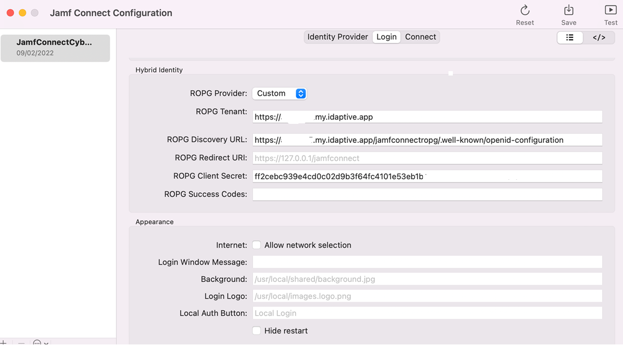
Task: Click the add (+) icon to create configuration
Action: pos(4,343)
